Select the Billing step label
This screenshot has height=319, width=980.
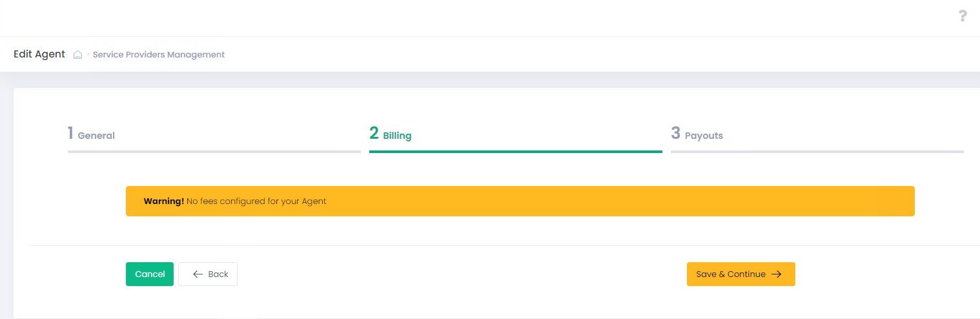397,136
